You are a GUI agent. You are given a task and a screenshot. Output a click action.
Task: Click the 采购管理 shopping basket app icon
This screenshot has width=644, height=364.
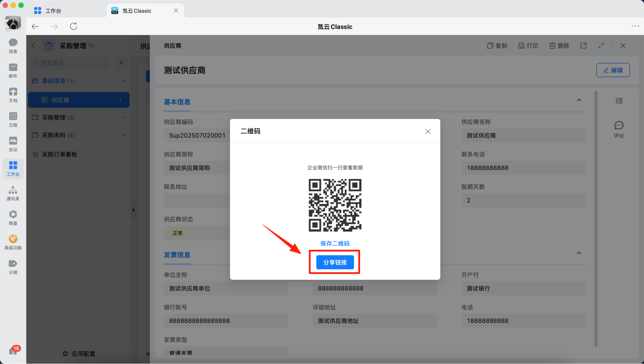49,46
